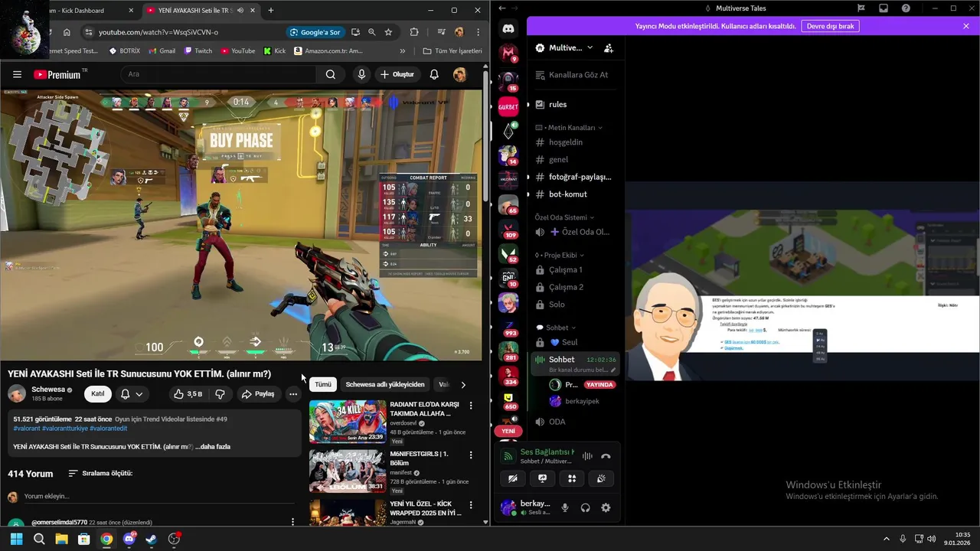Open the YouTube hamburger guide menu

point(17,74)
